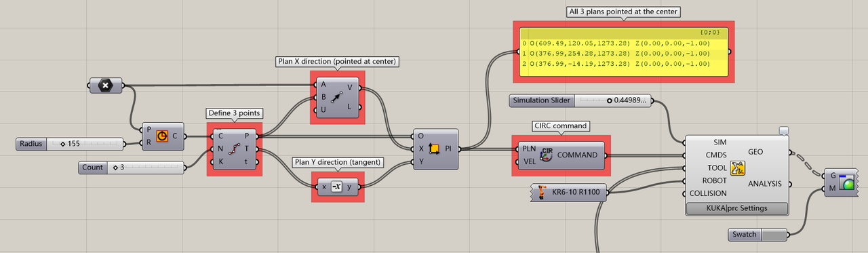
Task: Click the CMDS input on KUKA component
Action: [x=716, y=155]
